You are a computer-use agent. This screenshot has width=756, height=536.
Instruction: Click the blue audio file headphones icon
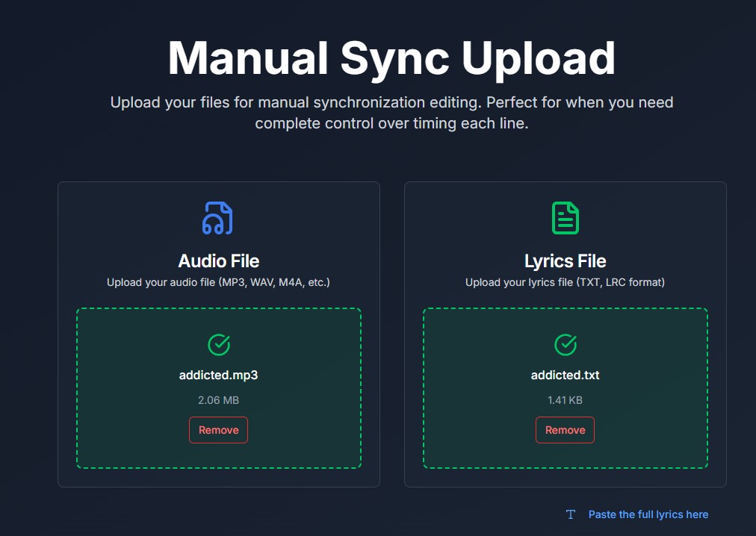(217, 218)
